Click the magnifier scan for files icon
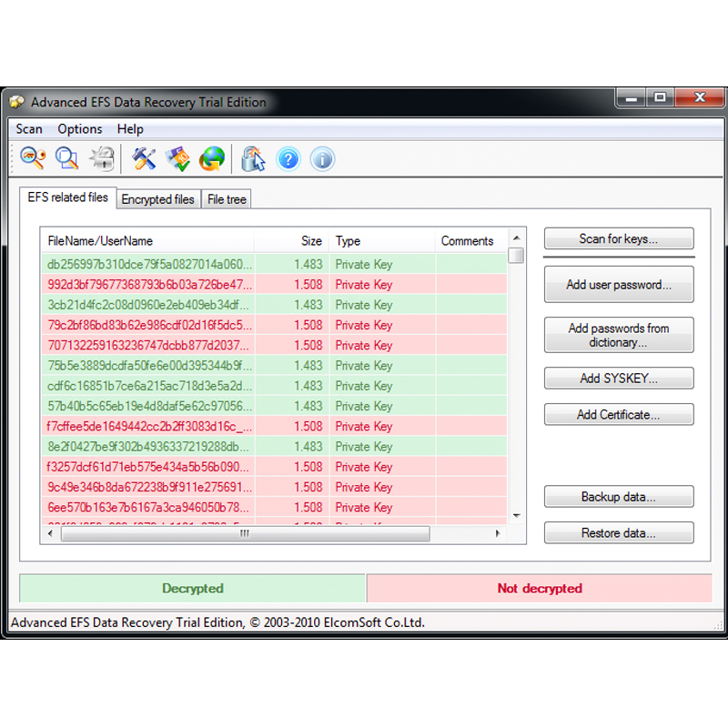The height and width of the screenshot is (728, 728). point(66,158)
